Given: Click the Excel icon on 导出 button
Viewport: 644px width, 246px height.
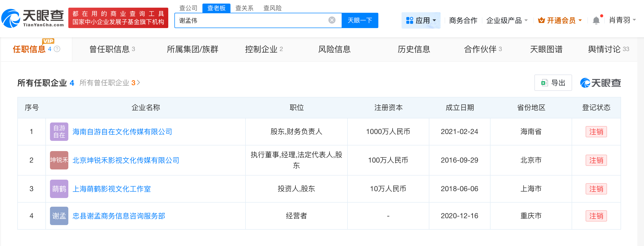Looking at the screenshot, I should (x=545, y=83).
